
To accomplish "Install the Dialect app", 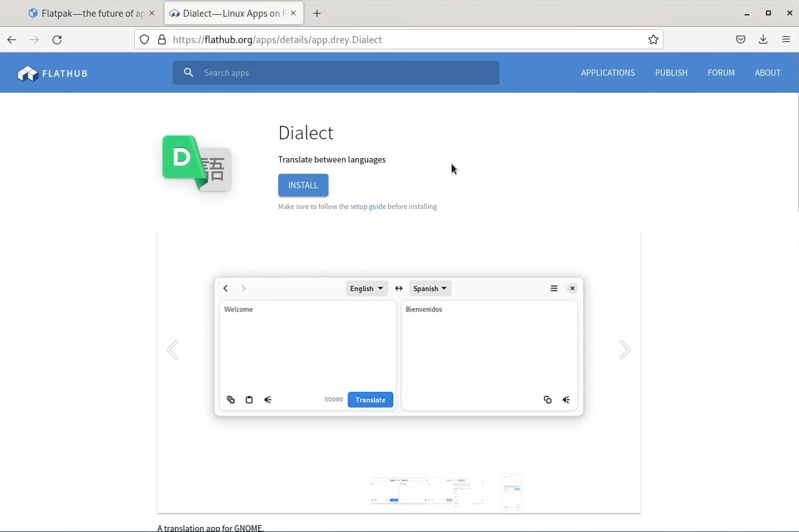I will 303,185.
